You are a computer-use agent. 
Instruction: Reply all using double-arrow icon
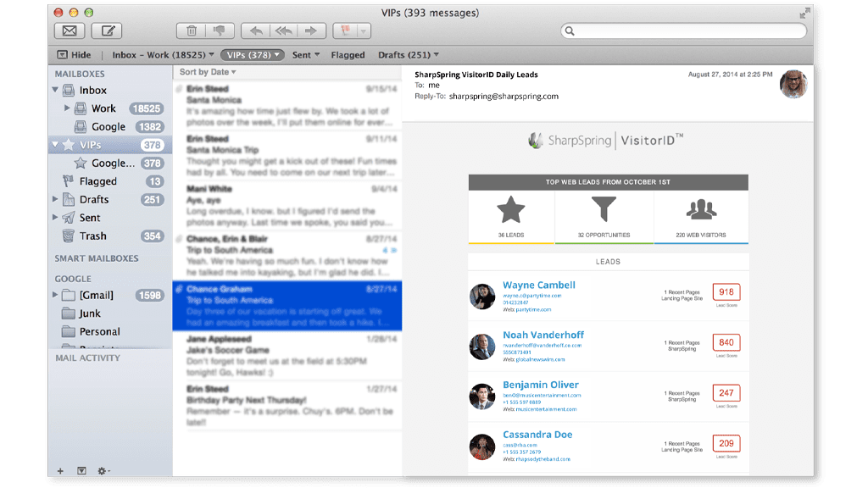(x=283, y=31)
